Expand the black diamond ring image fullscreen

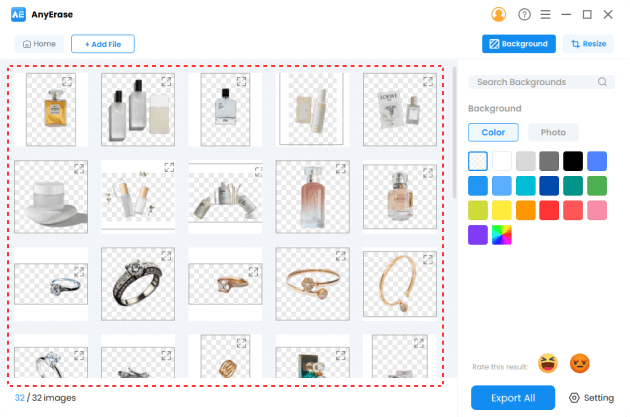166,256
